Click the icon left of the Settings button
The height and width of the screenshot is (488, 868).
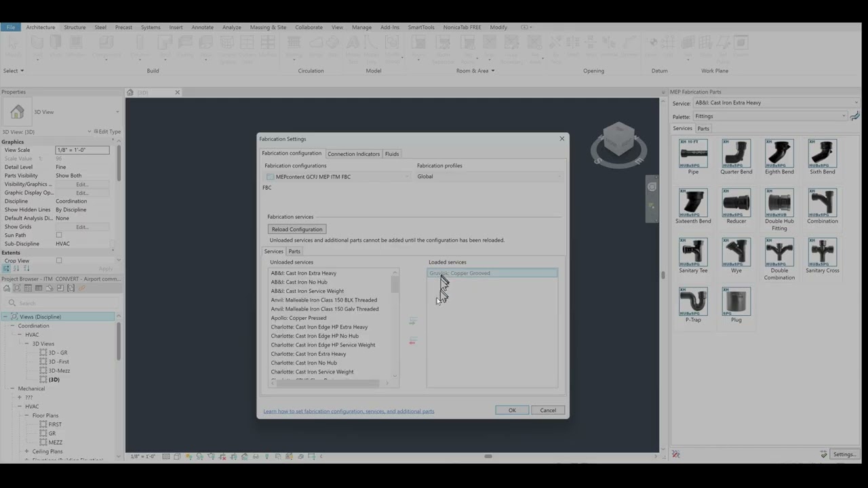(x=823, y=454)
